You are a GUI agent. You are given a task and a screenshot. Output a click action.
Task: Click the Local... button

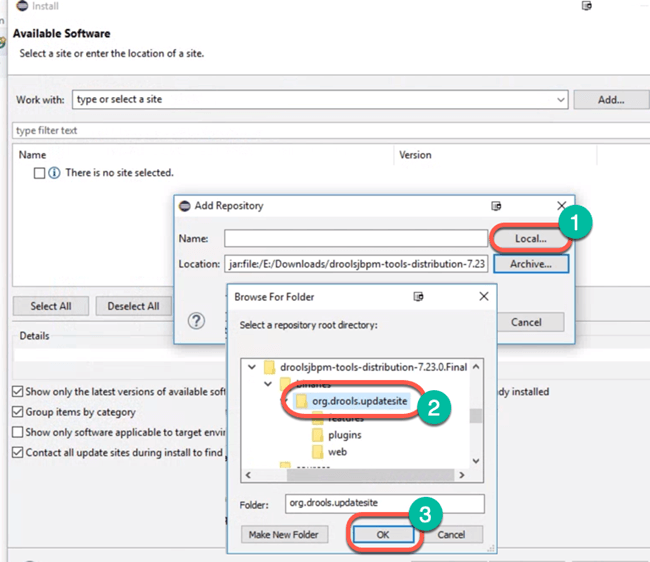click(528, 239)
